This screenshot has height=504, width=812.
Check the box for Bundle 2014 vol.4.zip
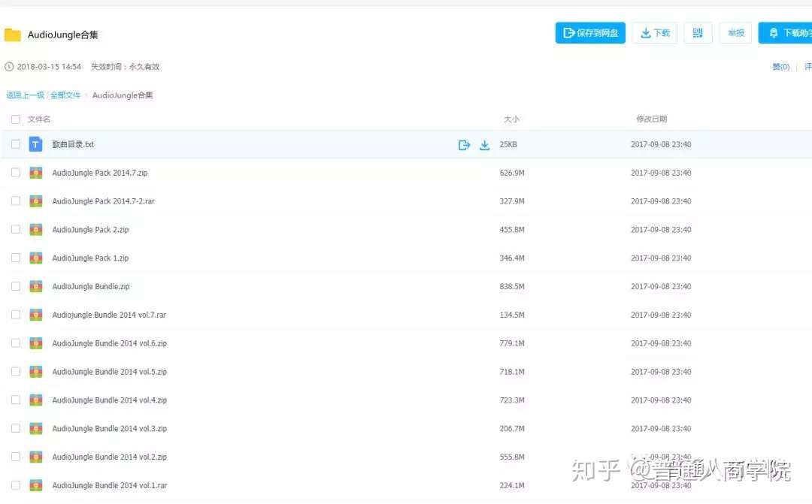click(x=16, y=400)
